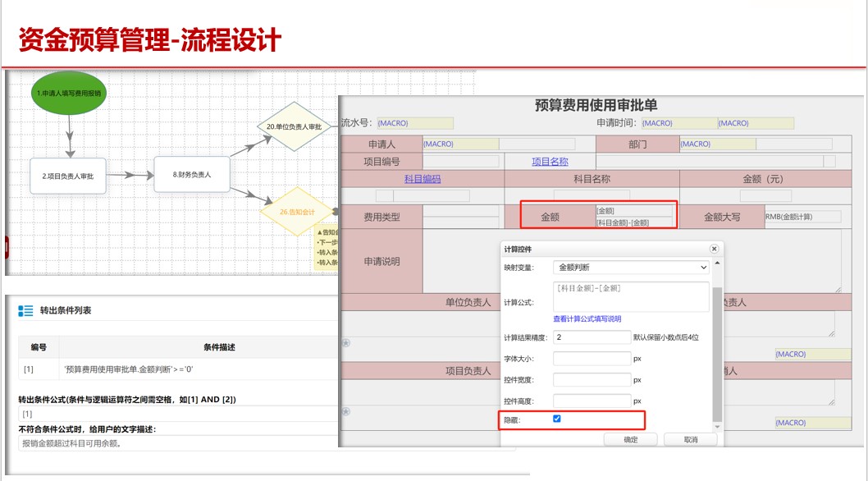The width and height of the screenshot is (868, 481).
Task: Select the 20.单位负责人审批 diamond node
Action: (294, 126)
